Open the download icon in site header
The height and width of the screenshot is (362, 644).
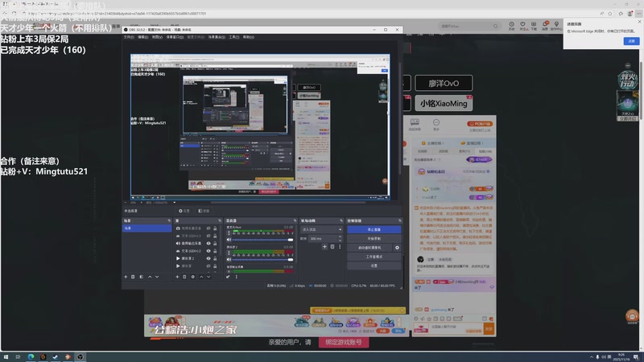(534, 25)
